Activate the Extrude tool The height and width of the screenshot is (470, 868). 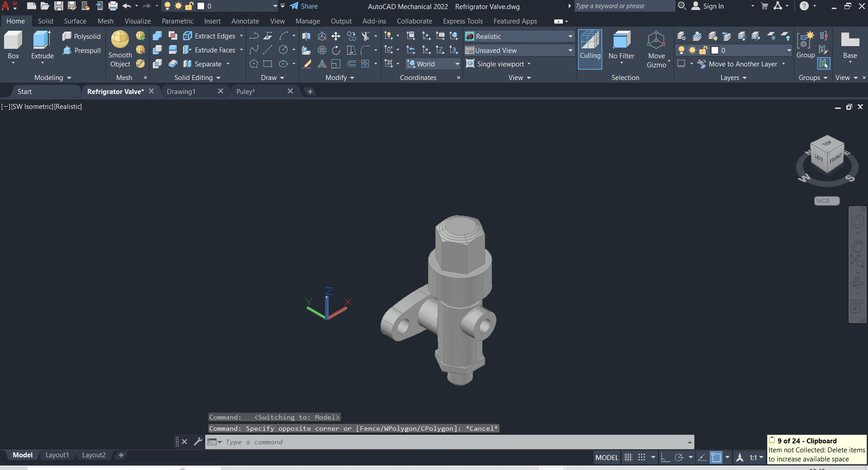click(42, 45)
